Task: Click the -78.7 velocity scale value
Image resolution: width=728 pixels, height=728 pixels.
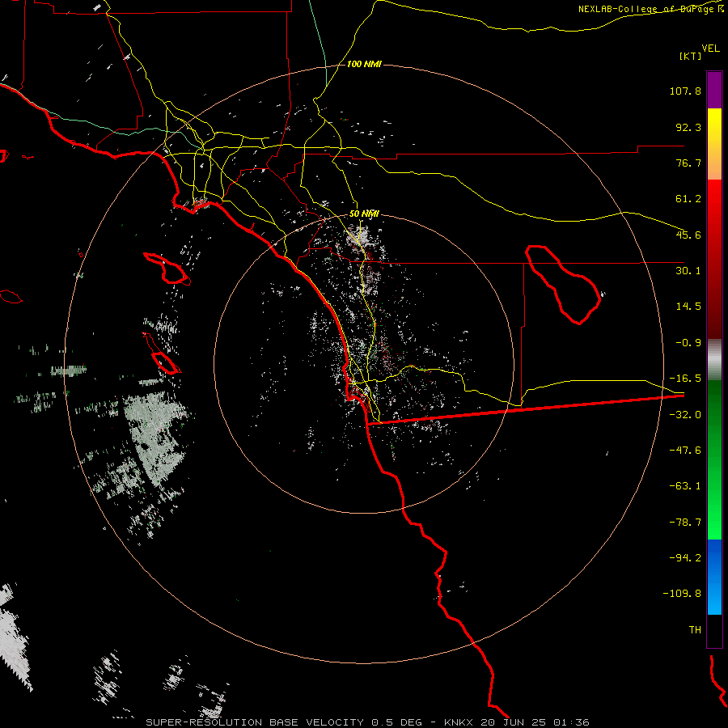Action: (x=685, y=523)
